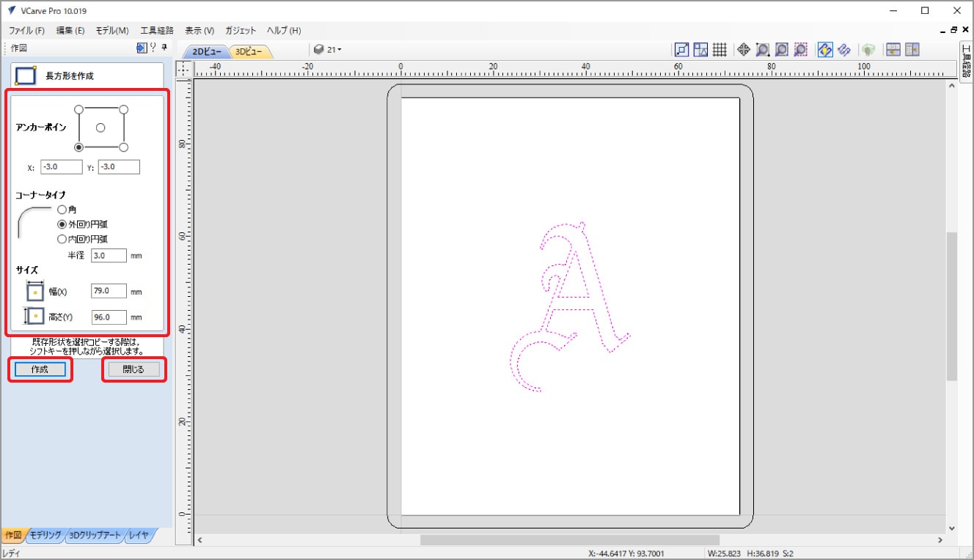Activate the zoom to box tool
Image resolution: width=974 pixels, height=560 pixels.
coord(763,50)
